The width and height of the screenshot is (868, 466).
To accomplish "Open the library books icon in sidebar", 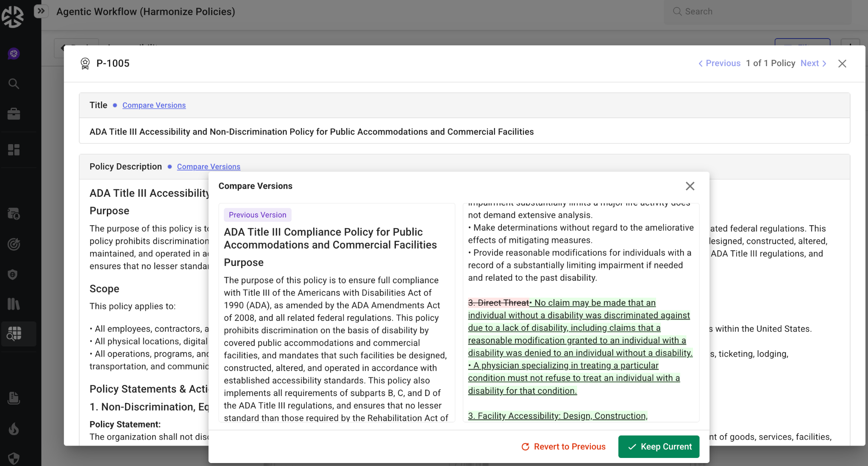I will pos(14,304).
